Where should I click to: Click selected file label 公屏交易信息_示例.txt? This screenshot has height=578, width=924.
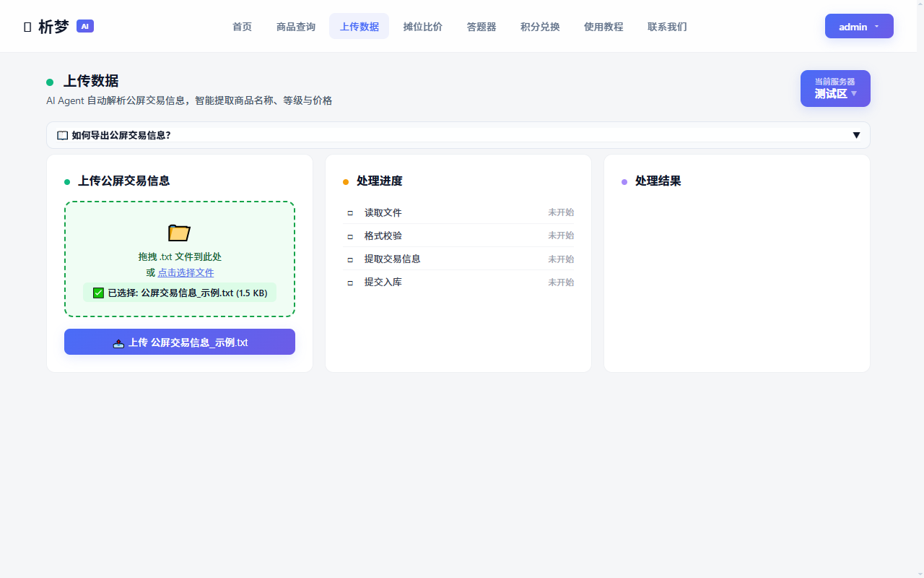[180, 293]
